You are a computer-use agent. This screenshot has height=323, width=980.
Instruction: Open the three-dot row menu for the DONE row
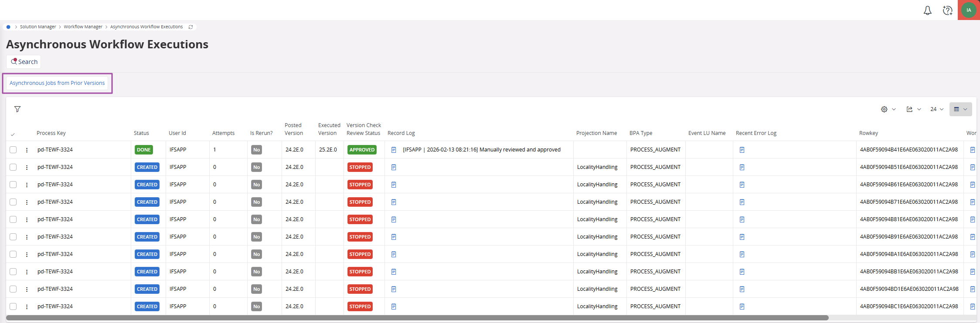(x=27, y=150)
